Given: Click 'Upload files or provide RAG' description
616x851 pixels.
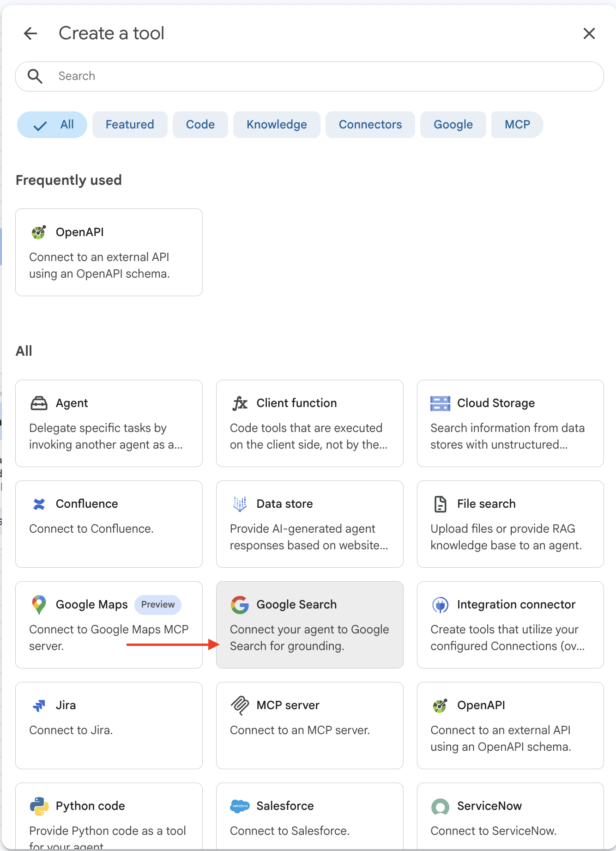Looking at the screenshot, I should tap(503, 529).
